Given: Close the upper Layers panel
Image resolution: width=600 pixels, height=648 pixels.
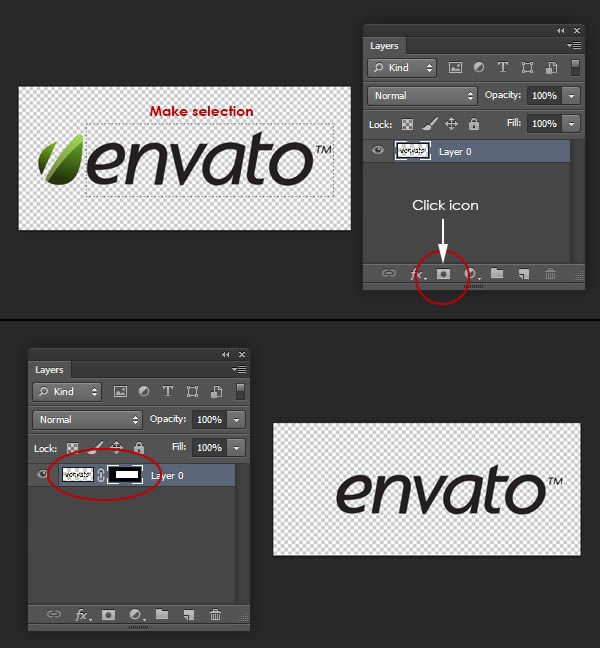Looking at the screenshot, I should [x=577, y=31].
